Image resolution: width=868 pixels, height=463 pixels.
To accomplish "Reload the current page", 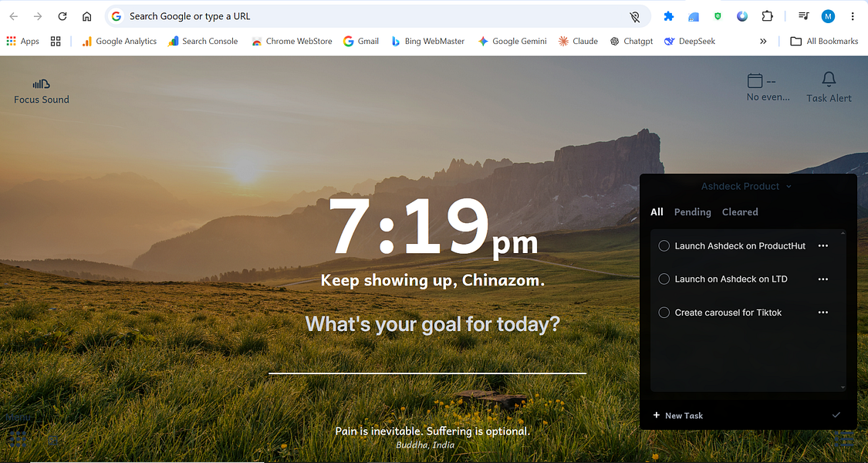I will pyautogui.click(x=62, y=16).
